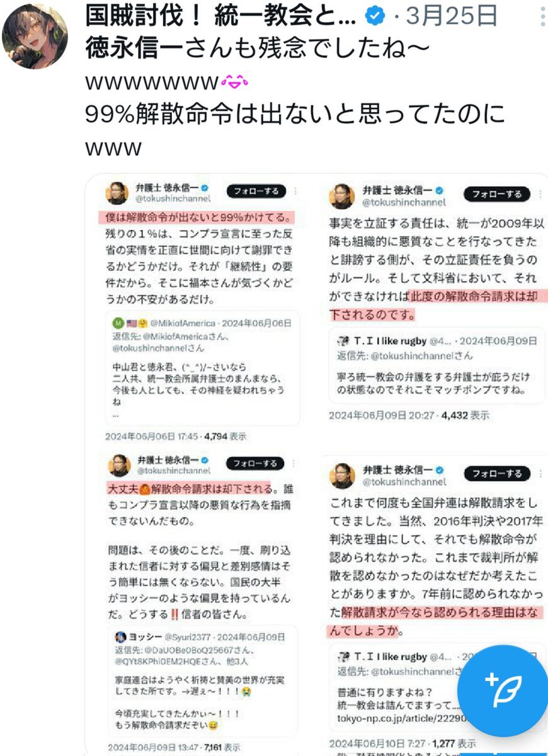Image resolution: width=548 pixels, height=756 pixels.
Task: Click verified badge beside 国賊討伐 name
Action: point(376,18)
